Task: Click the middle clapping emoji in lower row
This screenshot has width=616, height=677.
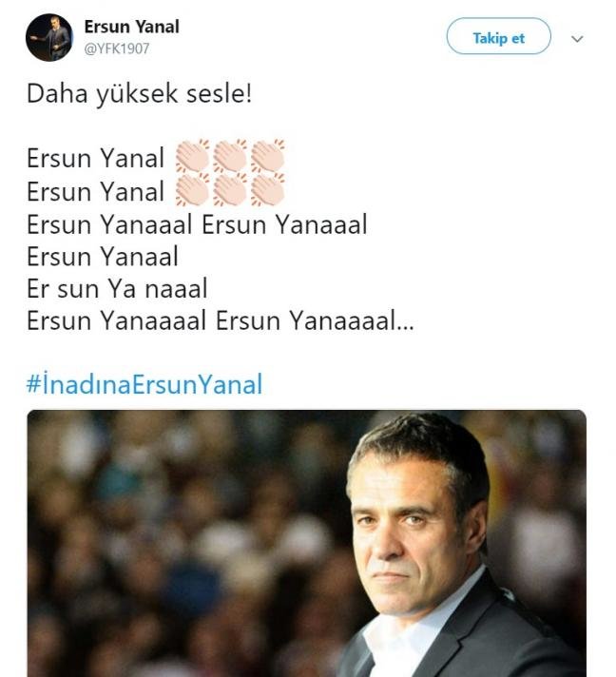Action: [x=230, y=189]
